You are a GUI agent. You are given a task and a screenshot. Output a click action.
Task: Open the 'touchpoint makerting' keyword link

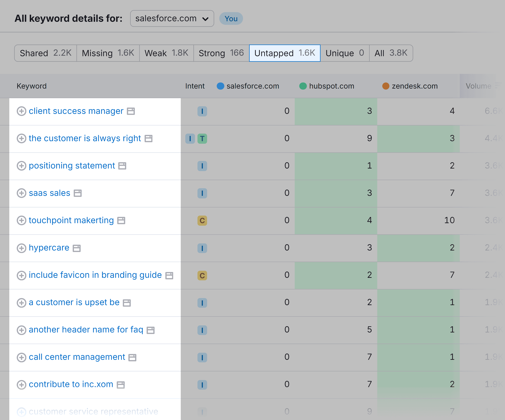71,220
